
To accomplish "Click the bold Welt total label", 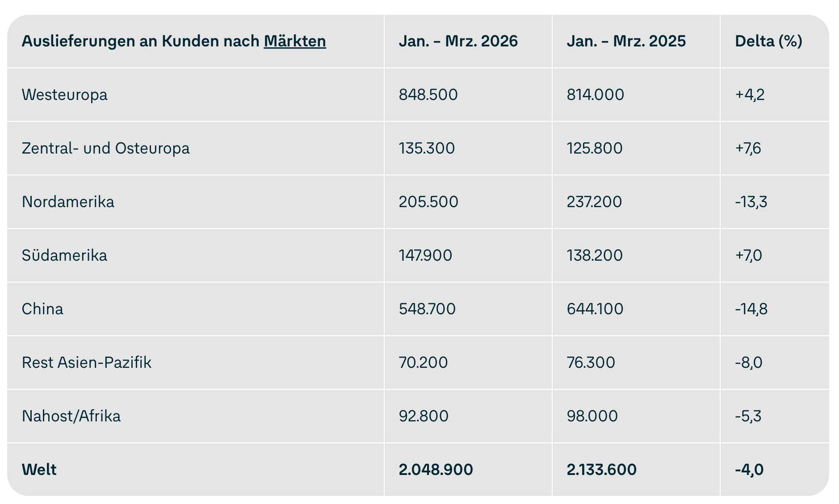I will click(39, 470).
